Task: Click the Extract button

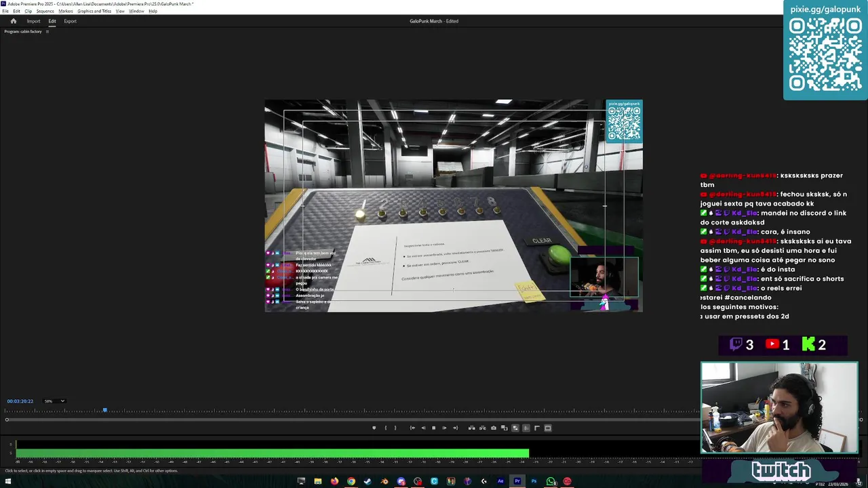Action: 483,428
